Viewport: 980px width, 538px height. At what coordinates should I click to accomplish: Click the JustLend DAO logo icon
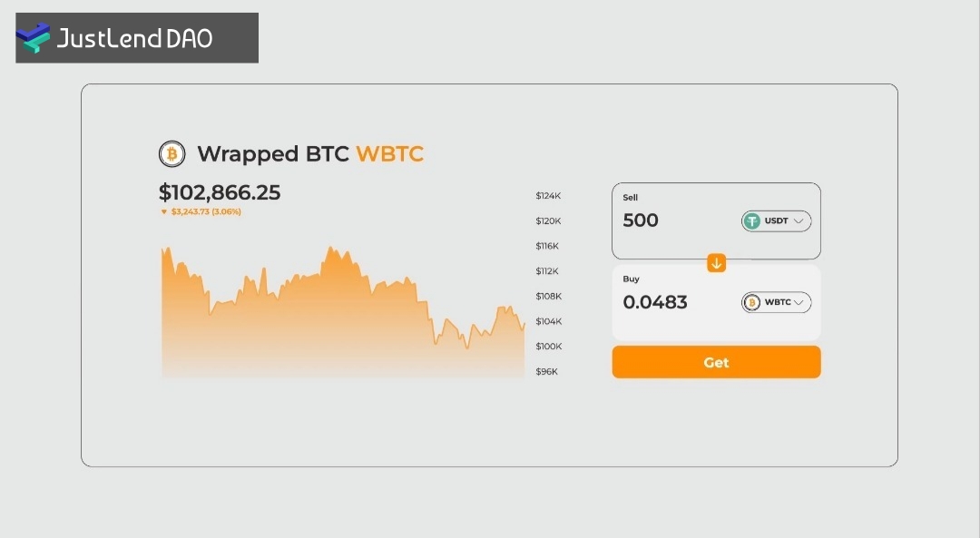click(x=34, y=37)
